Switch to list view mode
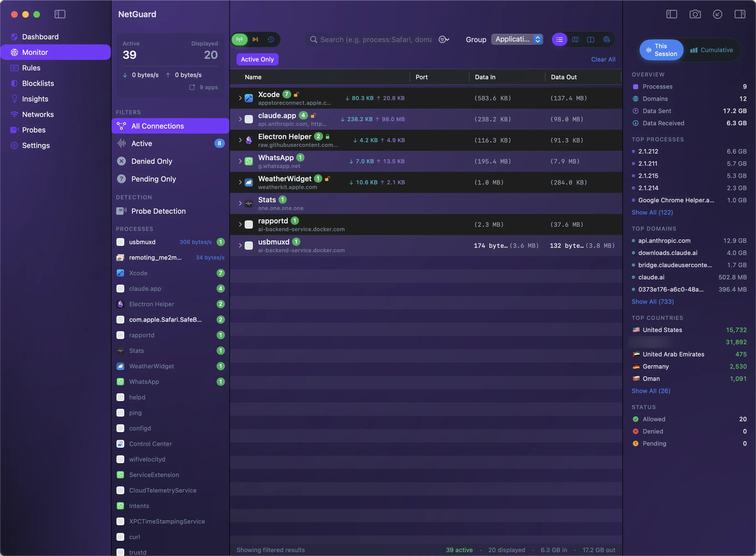The width and height of the screenshot is (756, 556). [559, 39]
